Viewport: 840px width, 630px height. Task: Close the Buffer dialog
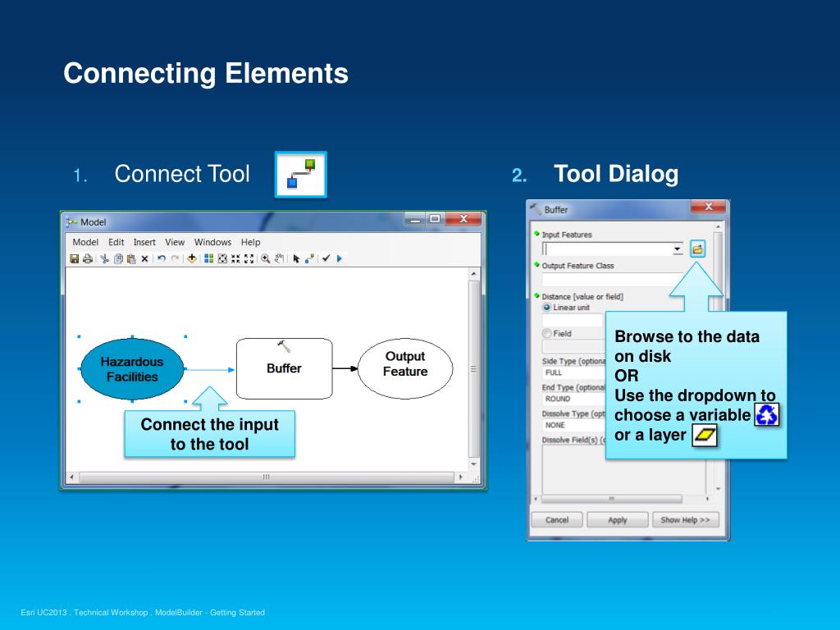coord(708,207)
